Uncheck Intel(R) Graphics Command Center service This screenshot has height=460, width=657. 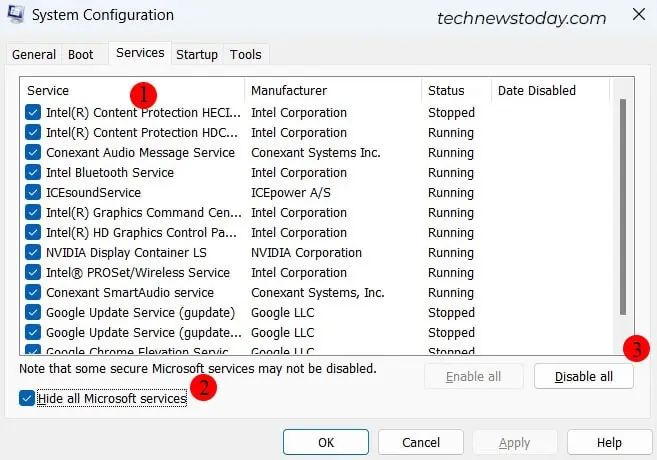pyautogui.click(x=33, y=212)
